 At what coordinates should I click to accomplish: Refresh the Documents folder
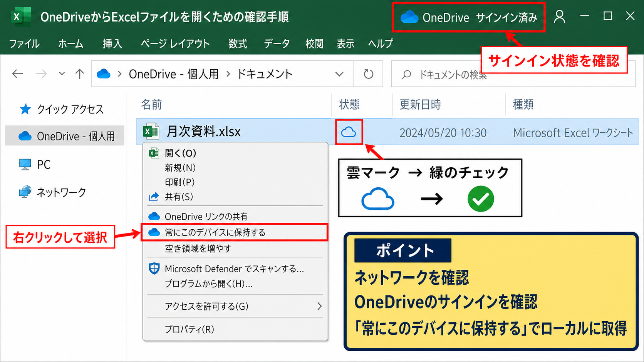point(368,74)
